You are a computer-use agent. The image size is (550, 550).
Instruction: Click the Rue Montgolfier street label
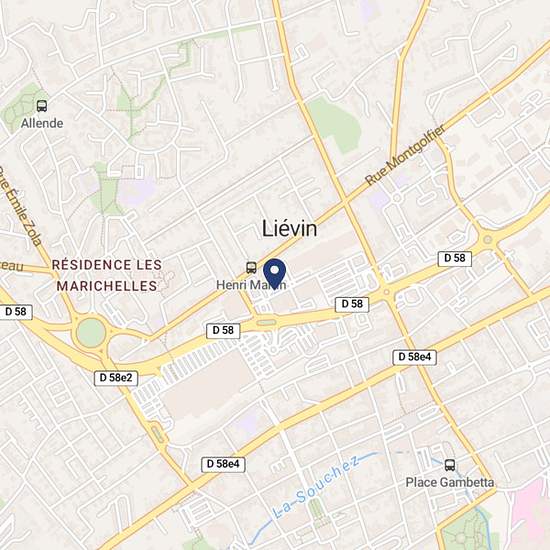[x=405, y=155]
